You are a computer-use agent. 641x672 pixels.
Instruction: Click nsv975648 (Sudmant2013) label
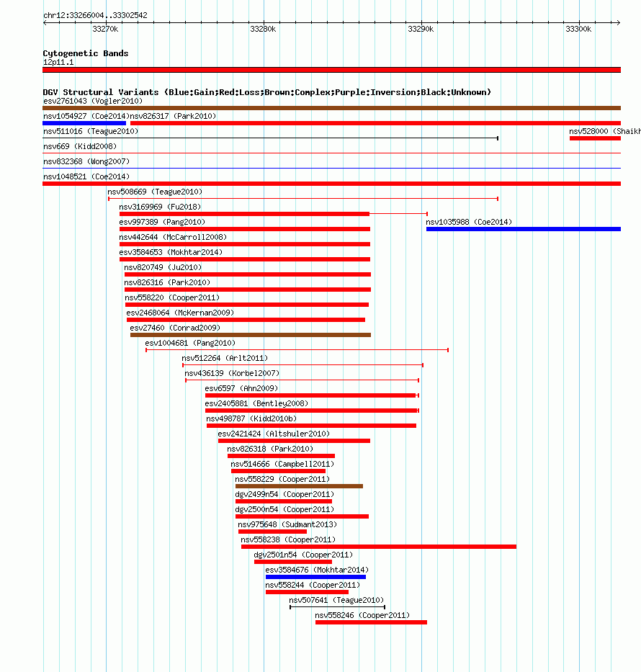(x=287, y=524)
